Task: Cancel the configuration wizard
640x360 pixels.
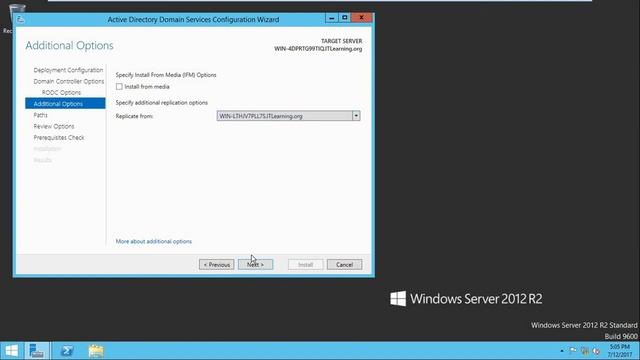Action: [344, 264]
